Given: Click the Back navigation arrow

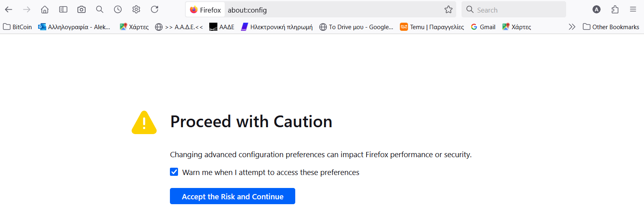Looking at the screenshot, I should [x=9, y=9].
